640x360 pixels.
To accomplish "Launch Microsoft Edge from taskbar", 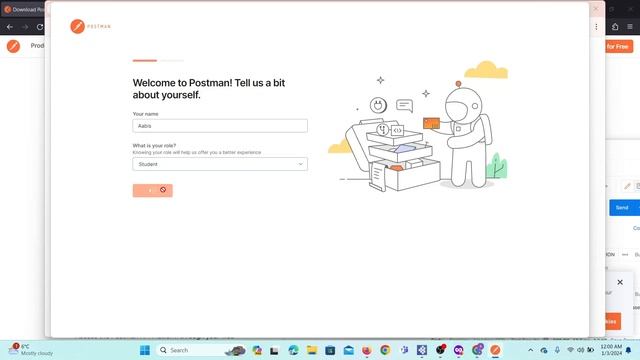I will tap(293, 350).
